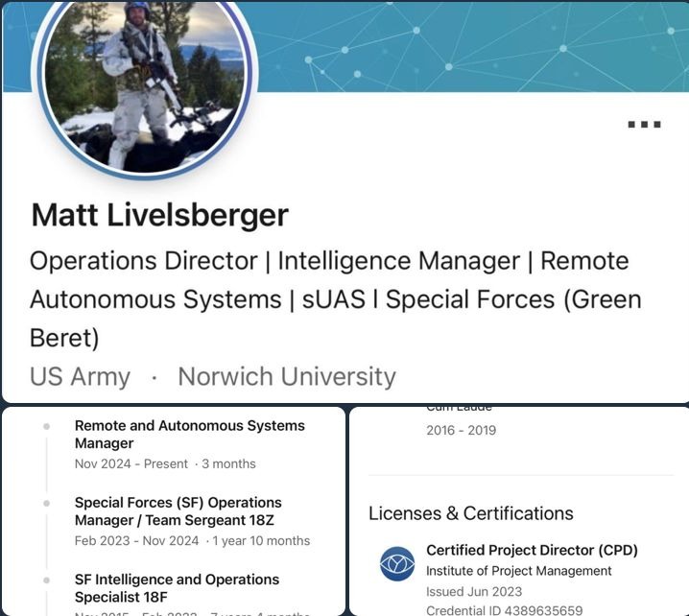Viewport: 689px width, 616px height.
Task: Open the Remote and Autonomous Systems Manager position
Action: pos(189,434)
